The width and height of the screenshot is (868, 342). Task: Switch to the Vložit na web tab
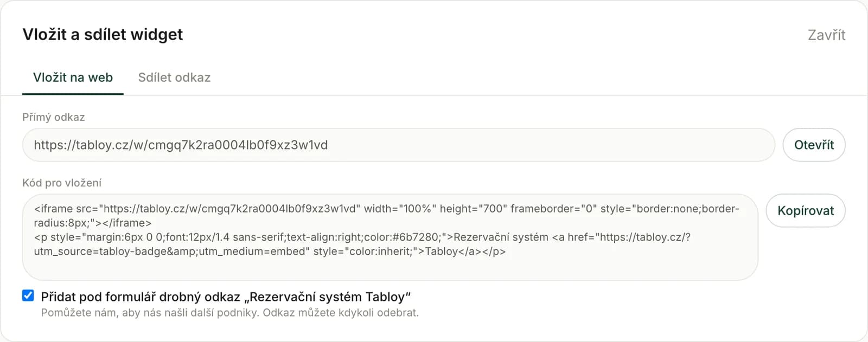tap(73, 78)
